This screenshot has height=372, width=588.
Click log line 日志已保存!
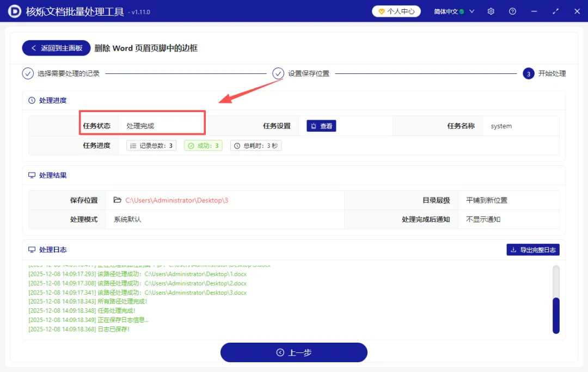coord(79,329)
